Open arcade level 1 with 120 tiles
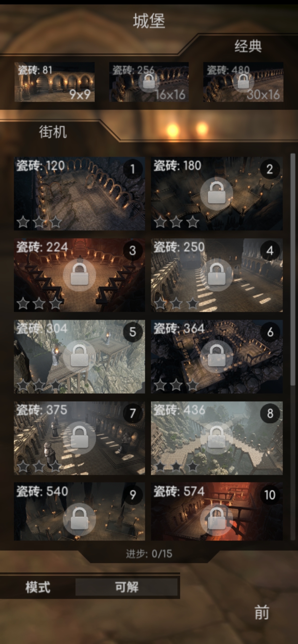298x644 pixels. pyautogui.click(x=79, y=194)
